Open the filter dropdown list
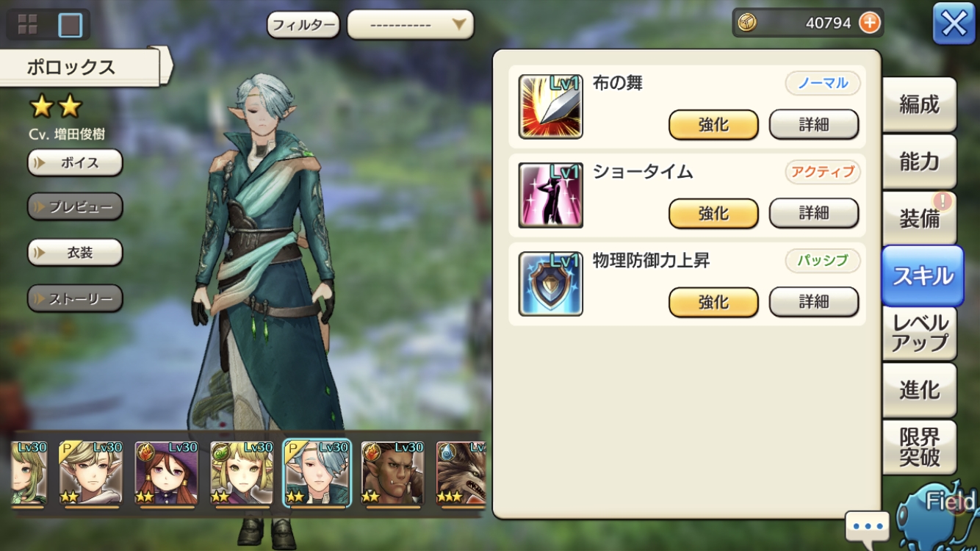980x551 pixels. click(410, 25)
